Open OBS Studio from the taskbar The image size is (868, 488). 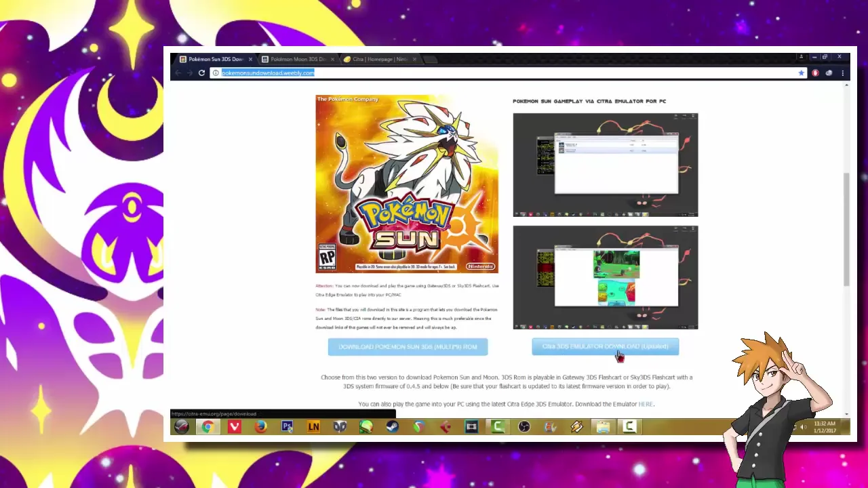tap(524, 426)
